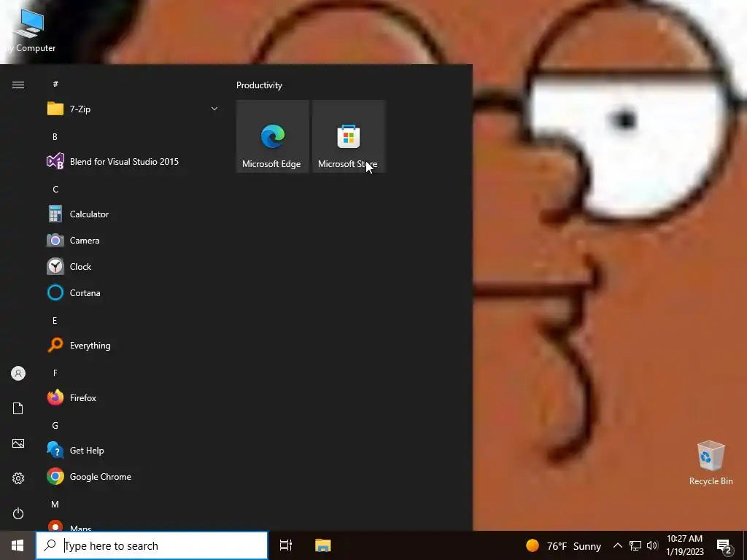
Task: Open the volume control tray icon
Action: (x=653, y=545)
